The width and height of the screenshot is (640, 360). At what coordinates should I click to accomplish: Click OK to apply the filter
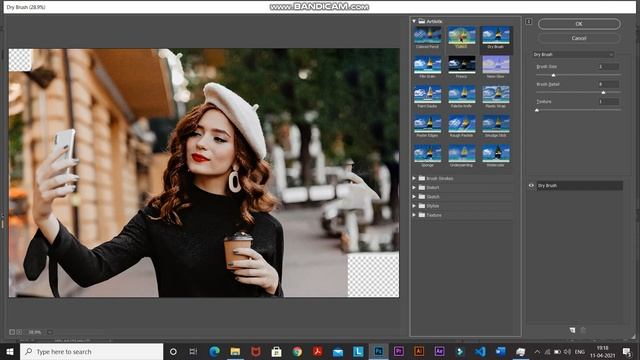click(579, 24)
